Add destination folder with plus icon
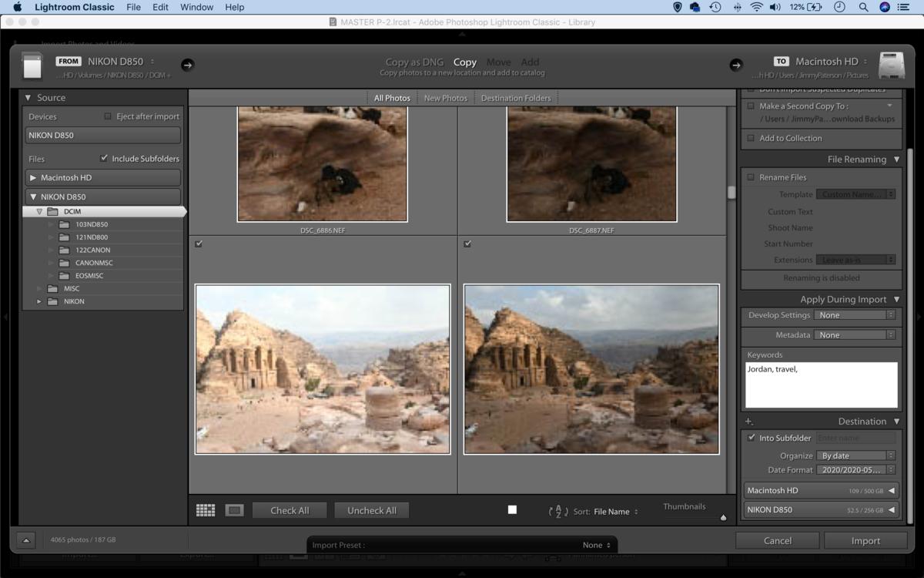Viewport: 924px width, 578px height. point(748,422)
